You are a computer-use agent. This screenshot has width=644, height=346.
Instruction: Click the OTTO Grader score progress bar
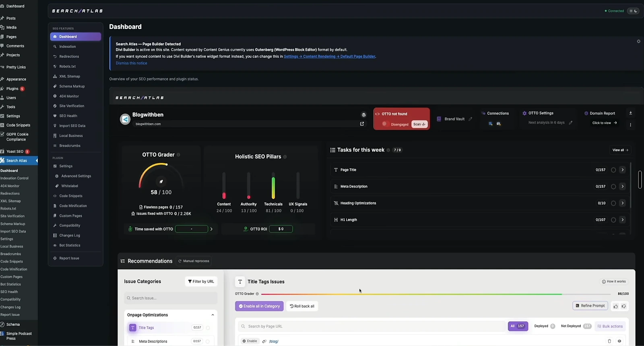click(x=437, y=294)
